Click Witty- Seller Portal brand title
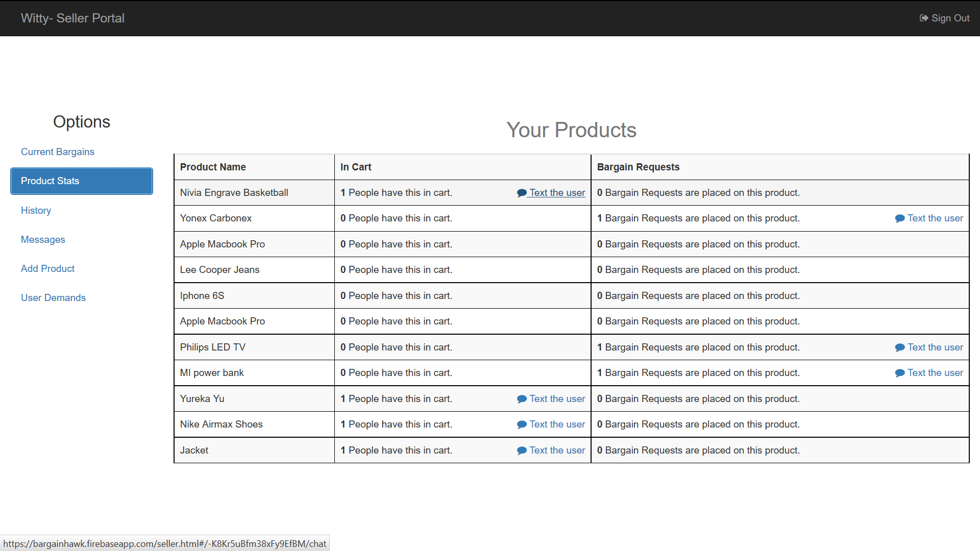Image resolution: width=980 pixels, height=551 pixels. pyautogui.click(x=72, y=18)
